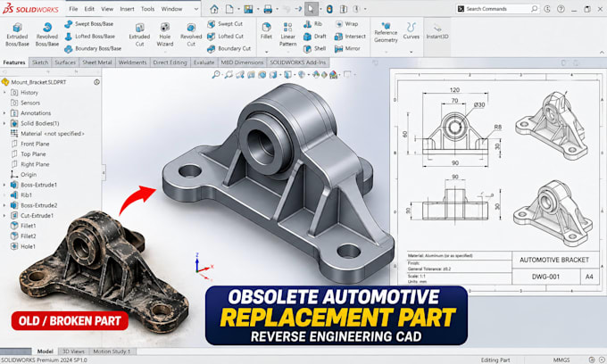This screenshot has width=607, height=364.
Task: Open the Tools menu
Action: coord(147,9)
